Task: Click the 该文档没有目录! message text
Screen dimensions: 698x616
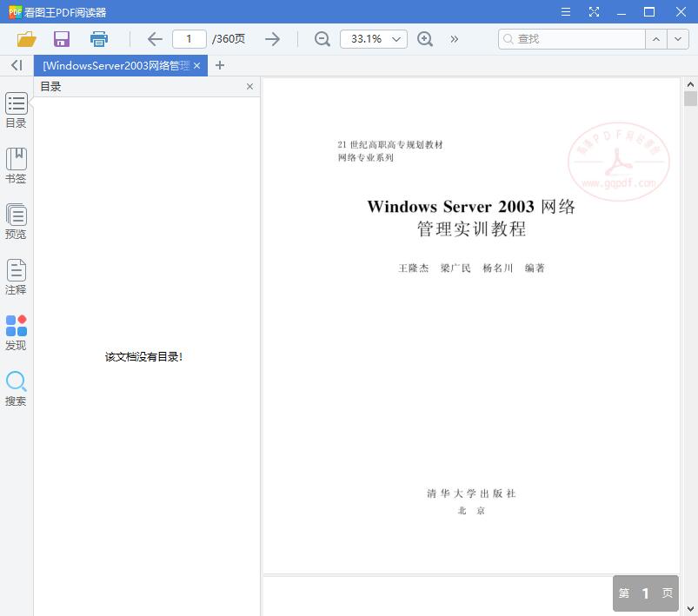Action: point(143,356)
